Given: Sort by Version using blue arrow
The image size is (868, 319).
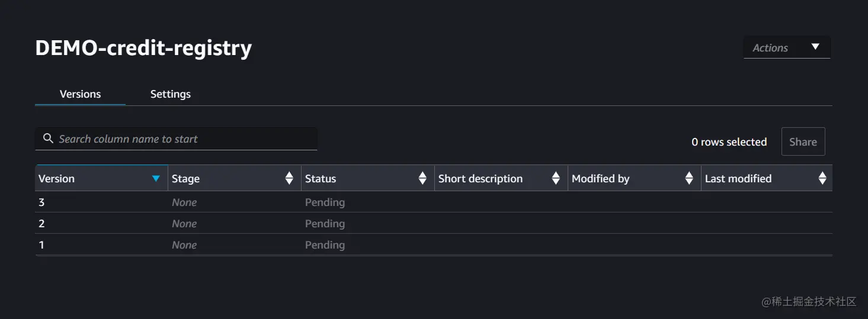Looking at the screenshot, I should [x=156, y=179].
